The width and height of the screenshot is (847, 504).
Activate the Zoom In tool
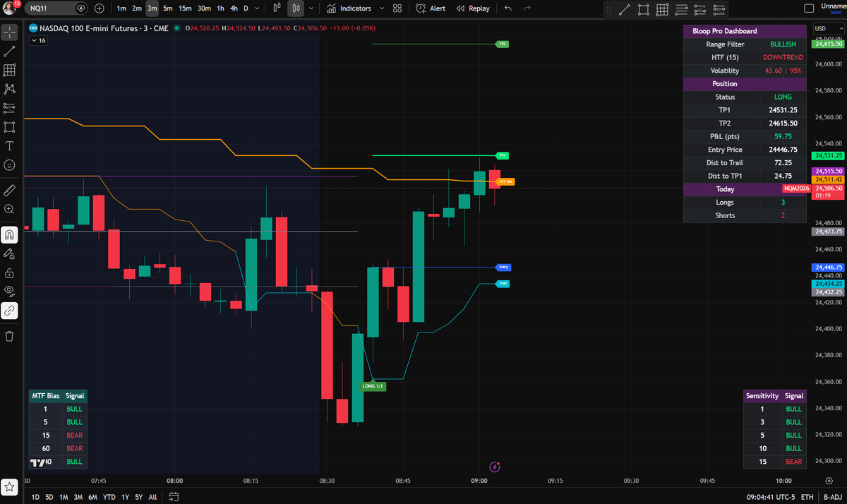(x=9, y=209)
